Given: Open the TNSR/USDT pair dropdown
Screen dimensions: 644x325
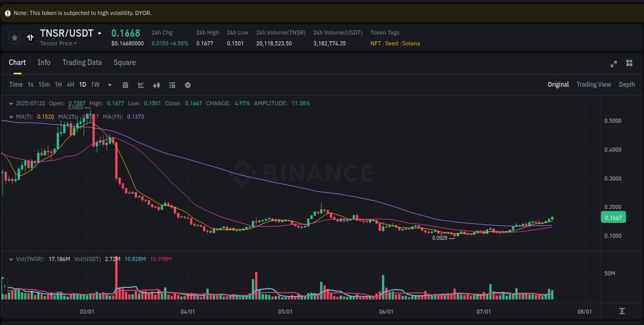Looking at the screenshot, I should [x=99, y=33].
